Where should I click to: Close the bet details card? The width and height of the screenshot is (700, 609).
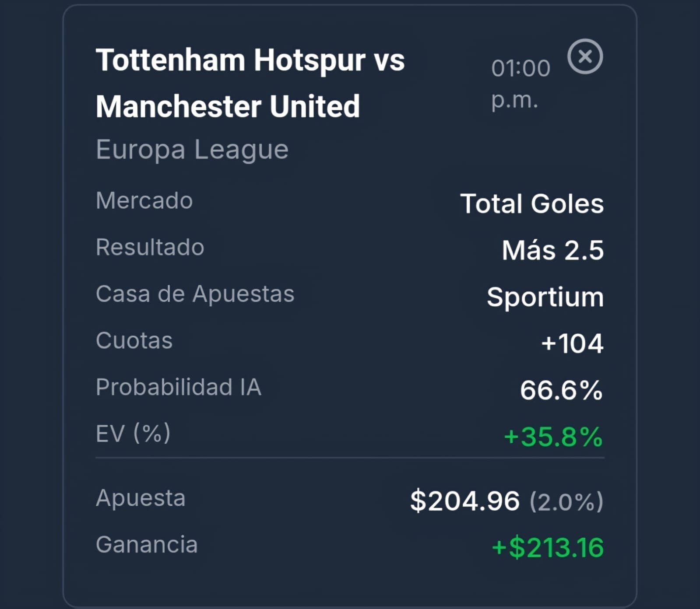(x=585, y=56)
